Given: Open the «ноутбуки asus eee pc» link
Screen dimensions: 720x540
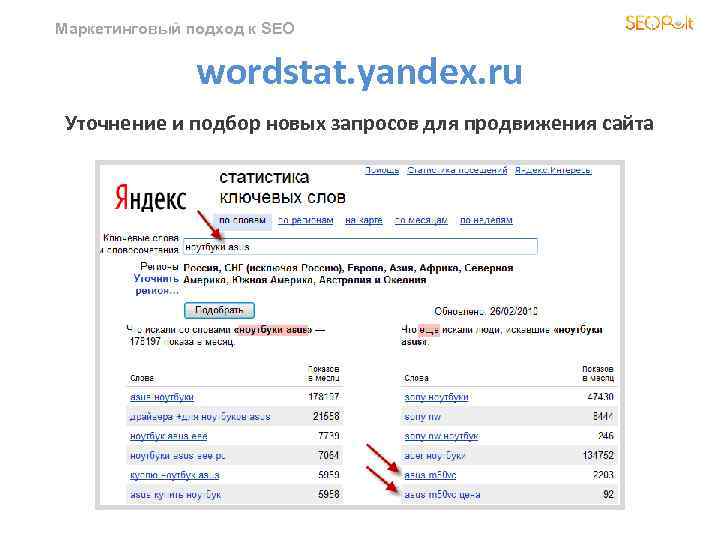Looking at the screenshot, I should click(177, 456).
